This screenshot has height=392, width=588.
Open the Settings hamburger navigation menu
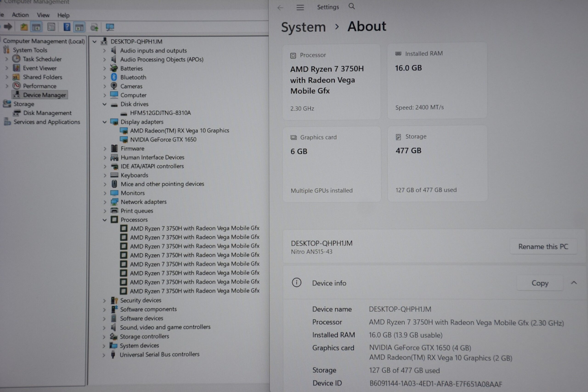coord(300,8)
